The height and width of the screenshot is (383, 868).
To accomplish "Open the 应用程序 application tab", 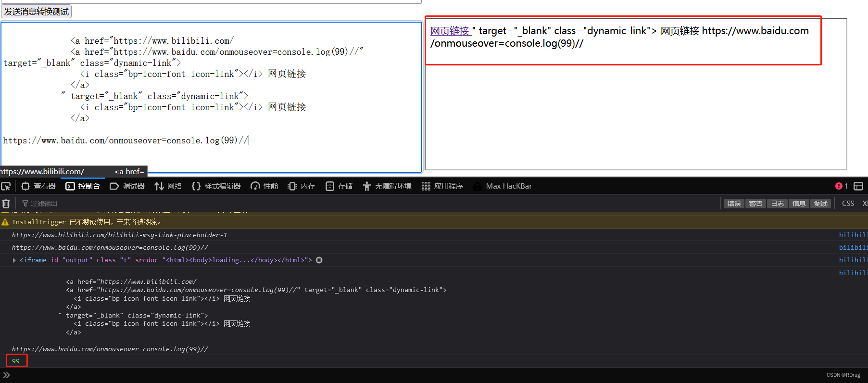I will tap(442, 186).
